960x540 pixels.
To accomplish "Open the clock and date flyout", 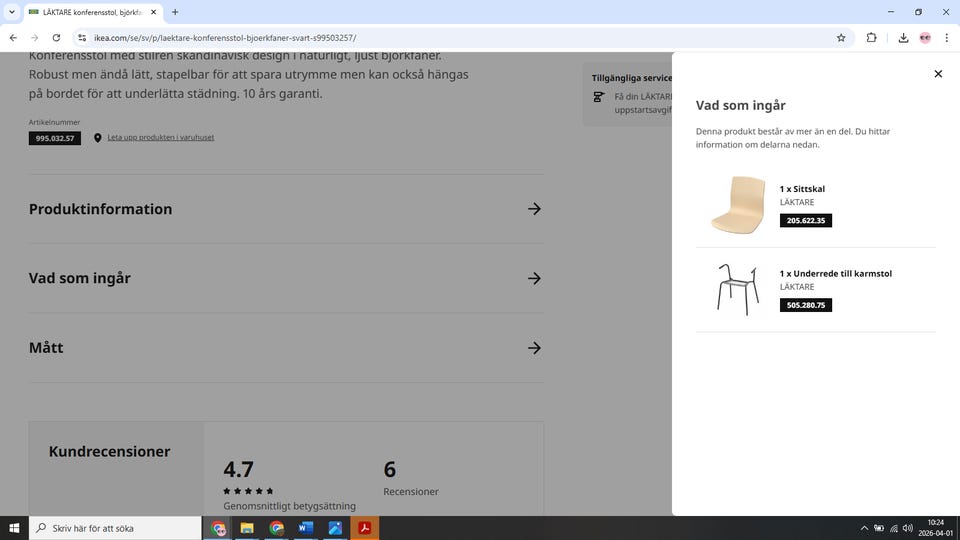I will (x=936, y=528).
